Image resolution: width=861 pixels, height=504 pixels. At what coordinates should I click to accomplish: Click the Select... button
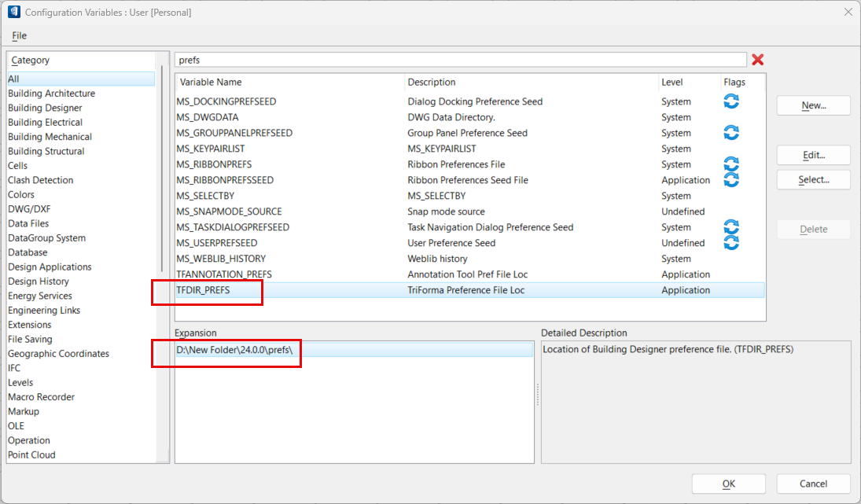pyautogui.click(x=813, y=179)
